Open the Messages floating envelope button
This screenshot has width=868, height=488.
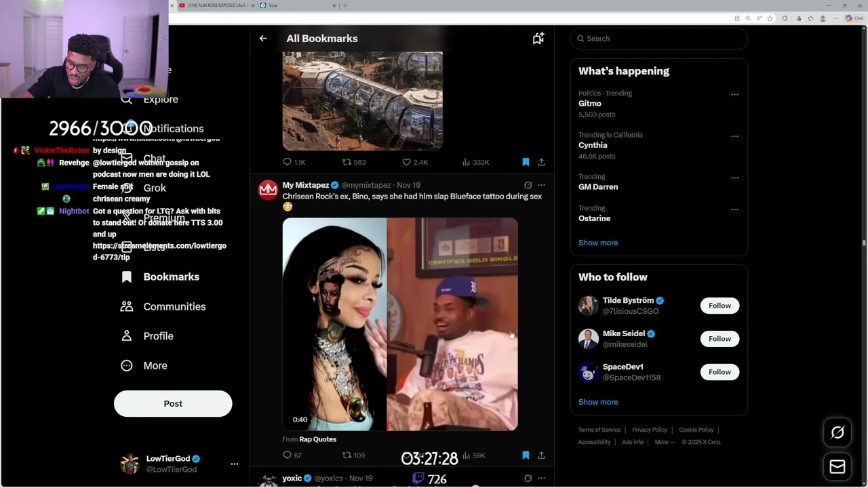pyautogui.click(x=837, y=466)
